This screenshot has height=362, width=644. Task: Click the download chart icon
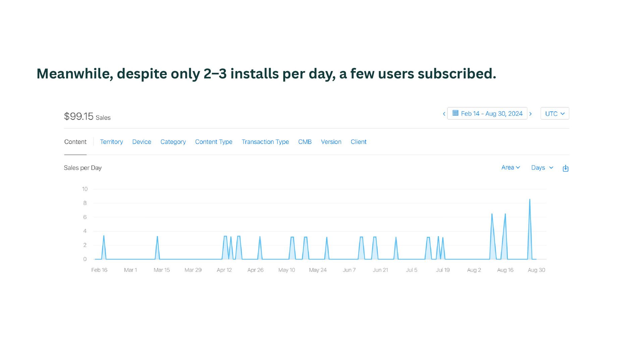tap(566, 168)
